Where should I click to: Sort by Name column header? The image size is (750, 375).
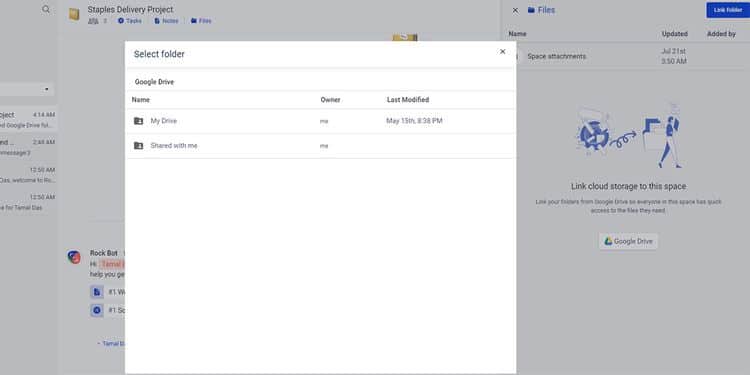(141, 100)
